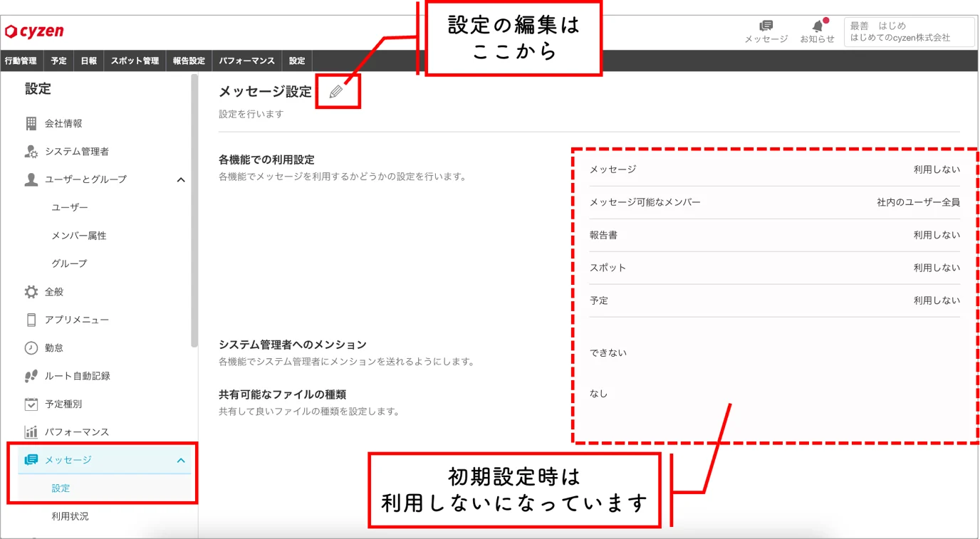Image resolution: width=980 pixels, height=539 pixels.
Task: Collapse the ユーザーとグループ section chevron
Action: tap(181, 179)
